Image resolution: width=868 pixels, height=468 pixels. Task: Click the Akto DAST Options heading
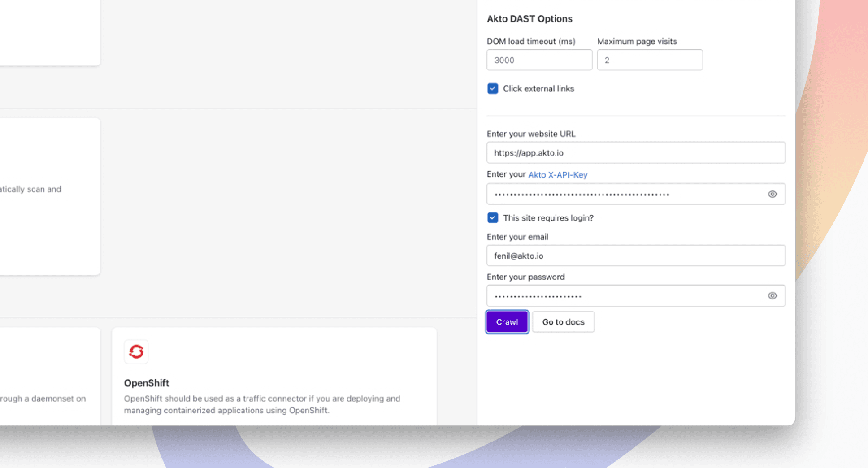(x=529, y=19)
